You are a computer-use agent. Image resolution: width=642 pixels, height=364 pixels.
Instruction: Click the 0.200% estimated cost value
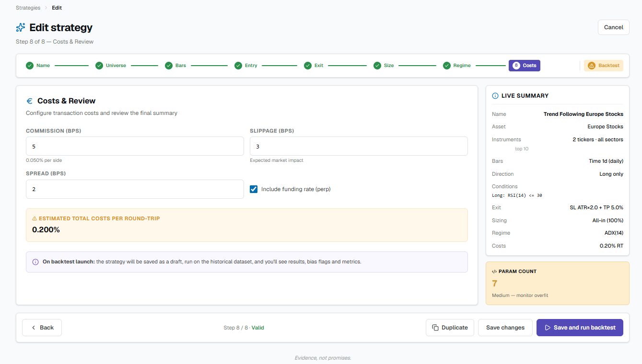point(46,230)
